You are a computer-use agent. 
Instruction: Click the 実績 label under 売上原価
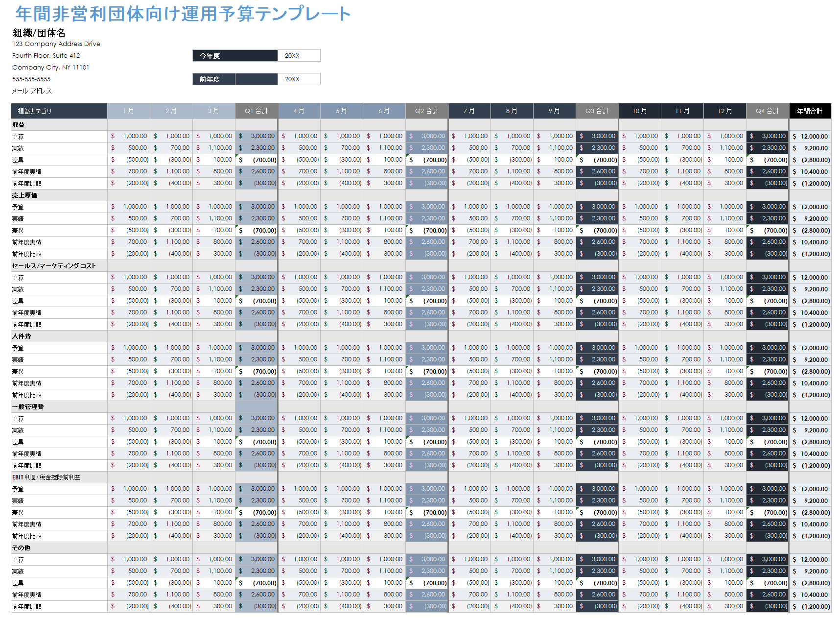click(59, 219)
